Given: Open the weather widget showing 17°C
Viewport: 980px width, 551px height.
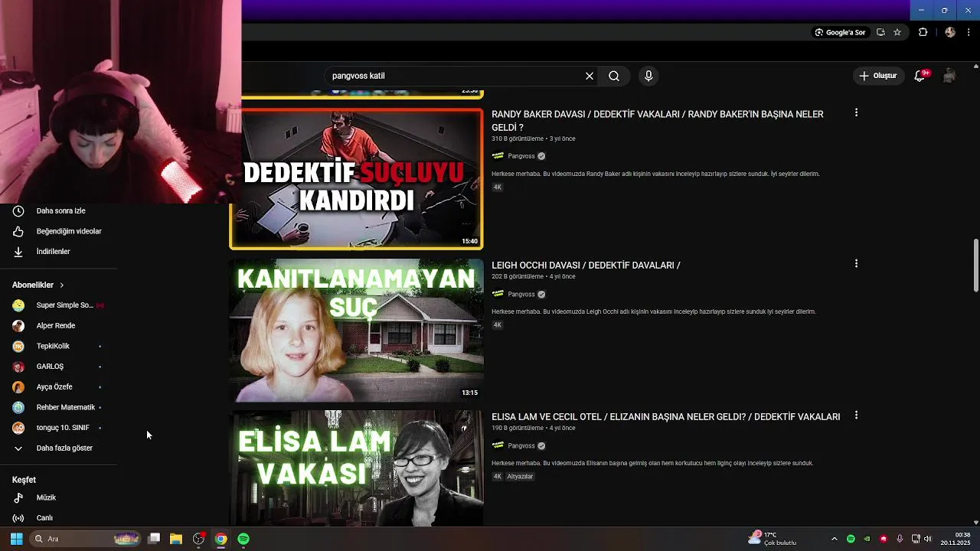Looking at the screenshot, I should pyautogui.click(x=773, y=539).
